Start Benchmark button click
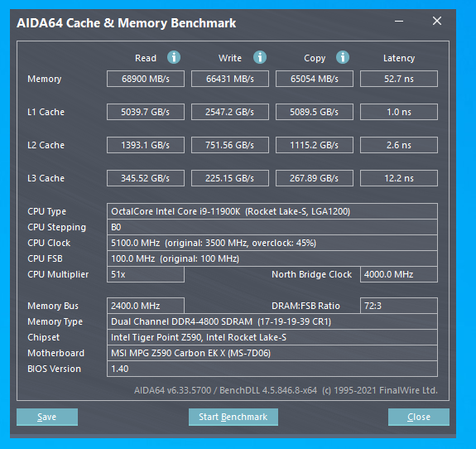Viewport: 476px width, 449px height. pos(233,417)
